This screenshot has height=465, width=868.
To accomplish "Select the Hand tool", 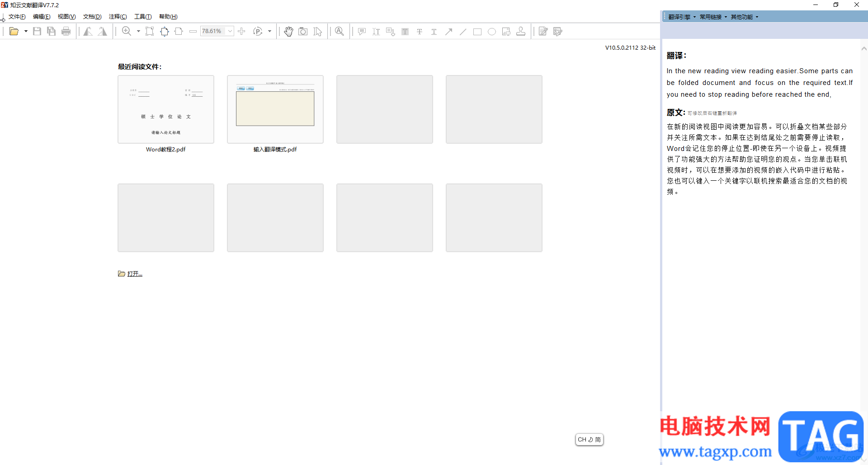I will (288, 31).
